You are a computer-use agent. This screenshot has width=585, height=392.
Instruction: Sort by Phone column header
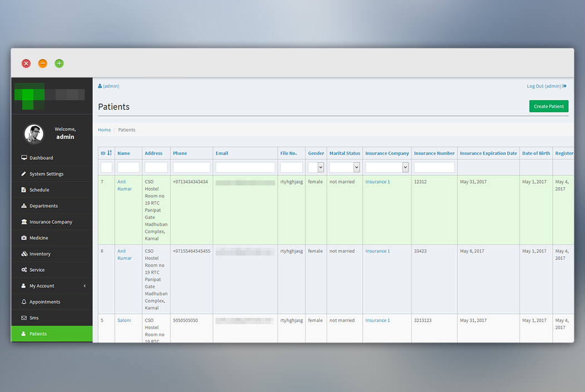pyautogui.click(x=180, y=153)
